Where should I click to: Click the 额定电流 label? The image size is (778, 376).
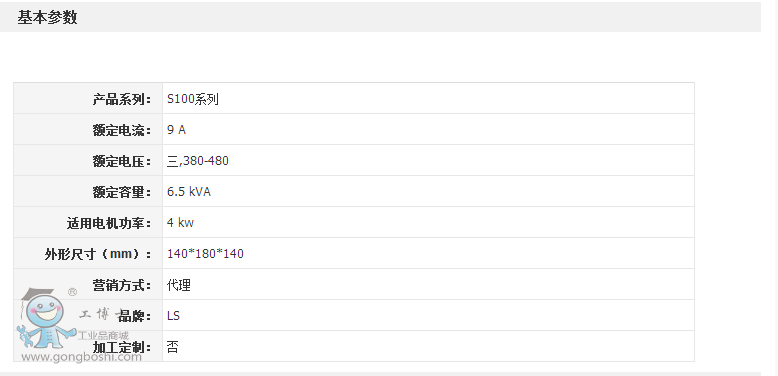pyautogui.click(x=122, y=130)
